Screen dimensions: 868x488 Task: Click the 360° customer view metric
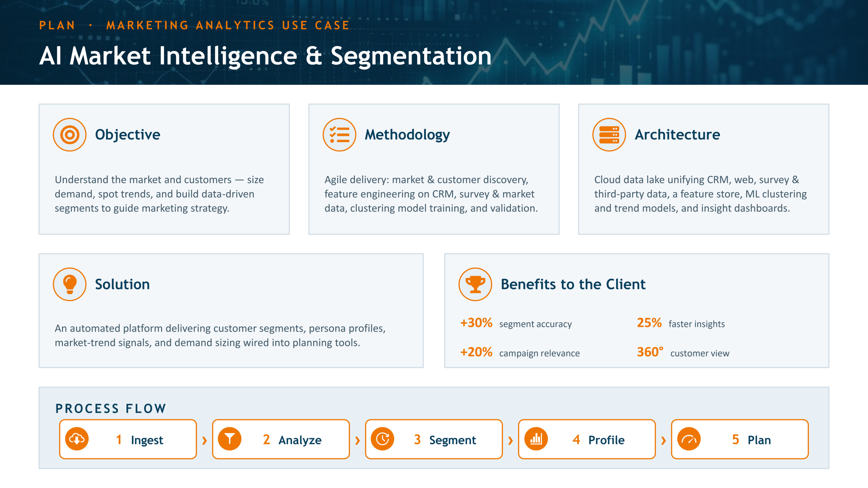pyautogui.click(x=683, y=352)
